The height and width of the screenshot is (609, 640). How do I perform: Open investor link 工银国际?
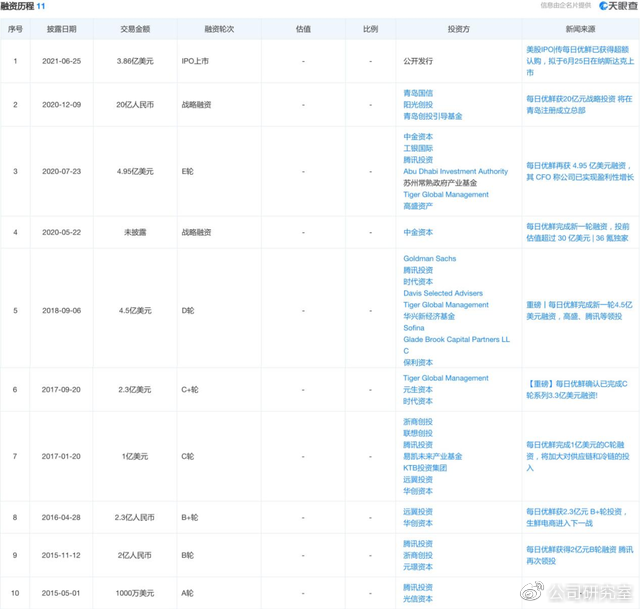(x=418, y=148)
